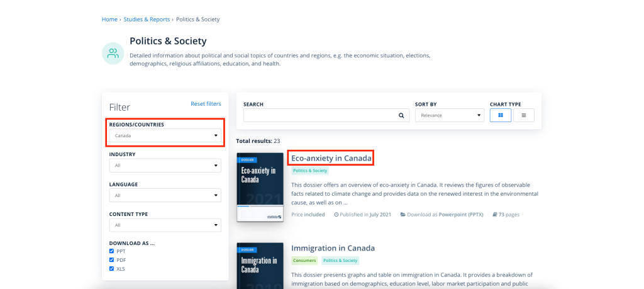644x289 pixels.
Task: Click the download folder icon
Action: (x=403, y=215)
